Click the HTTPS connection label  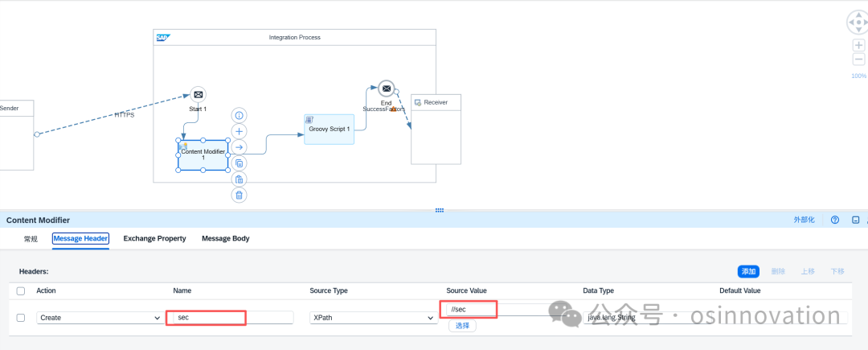pos(125,115)
